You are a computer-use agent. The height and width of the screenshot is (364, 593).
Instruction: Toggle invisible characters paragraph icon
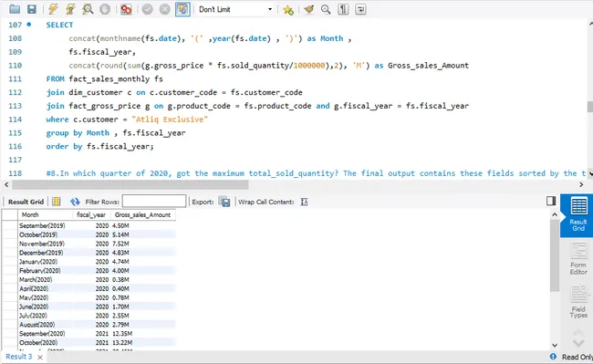[x=343, y=9]
